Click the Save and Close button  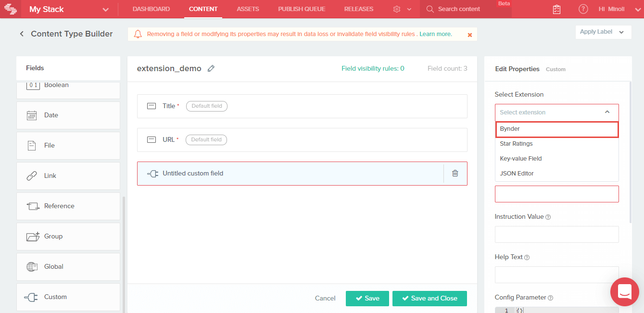coord(429,299)
